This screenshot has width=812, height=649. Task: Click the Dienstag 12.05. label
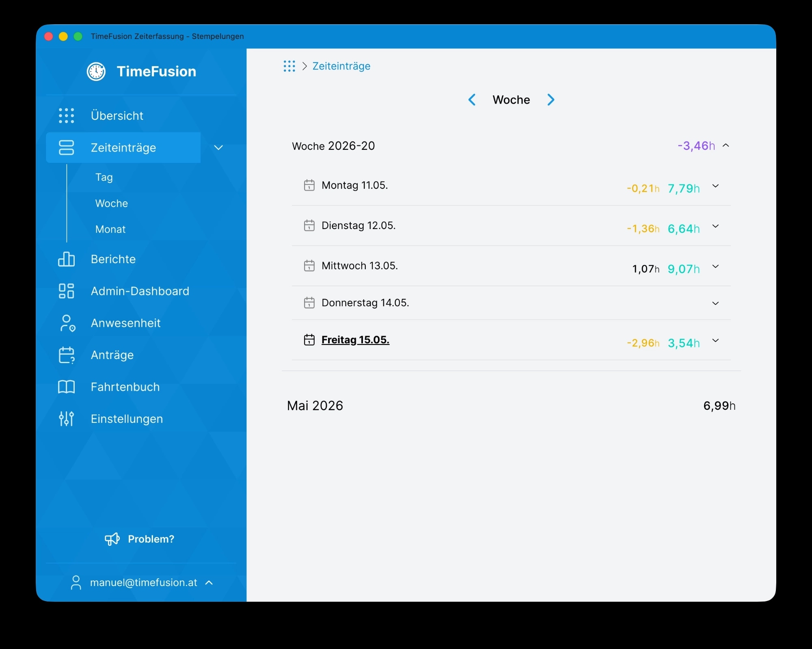(x=358, y=225)
